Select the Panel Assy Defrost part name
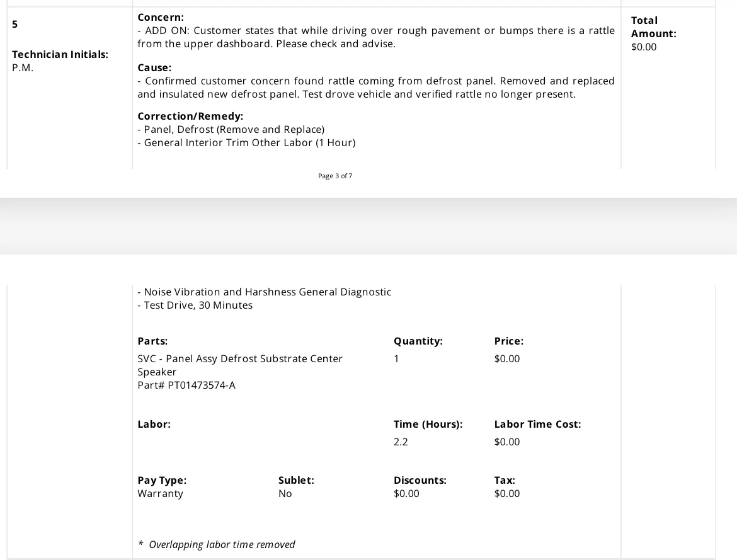The height and width of the screenshot is (560, 737). pyautogui.click(x=240, y=365)
